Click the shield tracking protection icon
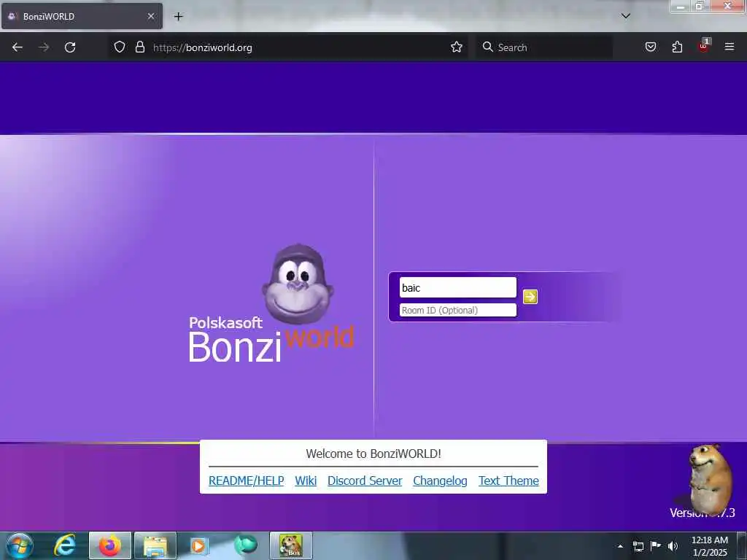This screenshot has height=560, width=747. [x=120, y=47]
